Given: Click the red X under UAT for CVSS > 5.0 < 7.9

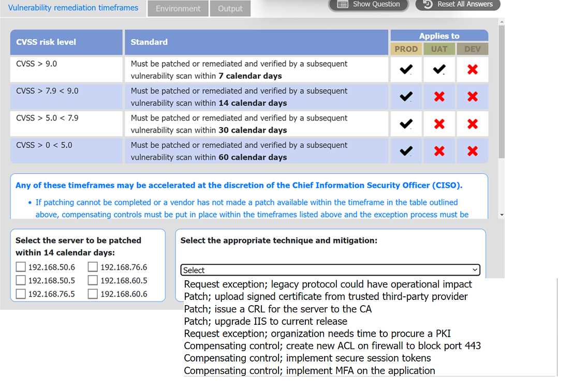Looking at the screenshot, I should coord(439,124).
